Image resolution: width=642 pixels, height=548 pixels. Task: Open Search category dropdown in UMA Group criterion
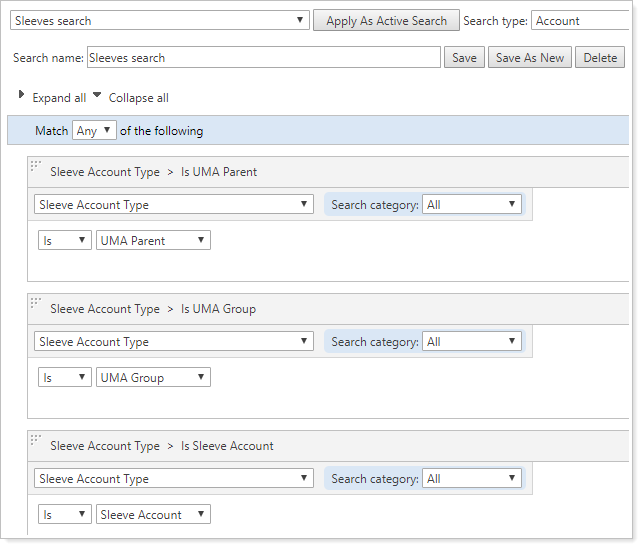tap(471, 342)
